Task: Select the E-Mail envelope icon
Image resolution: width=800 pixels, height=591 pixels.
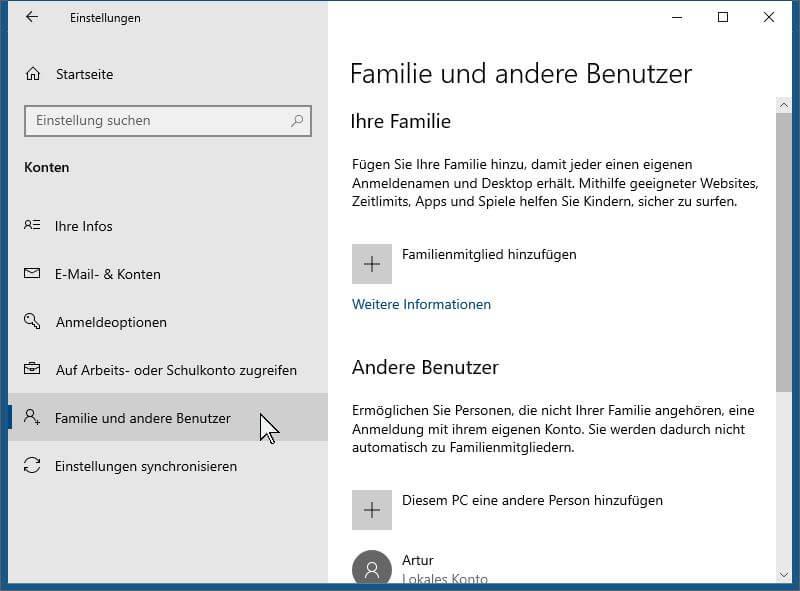Action: [32, 274]
